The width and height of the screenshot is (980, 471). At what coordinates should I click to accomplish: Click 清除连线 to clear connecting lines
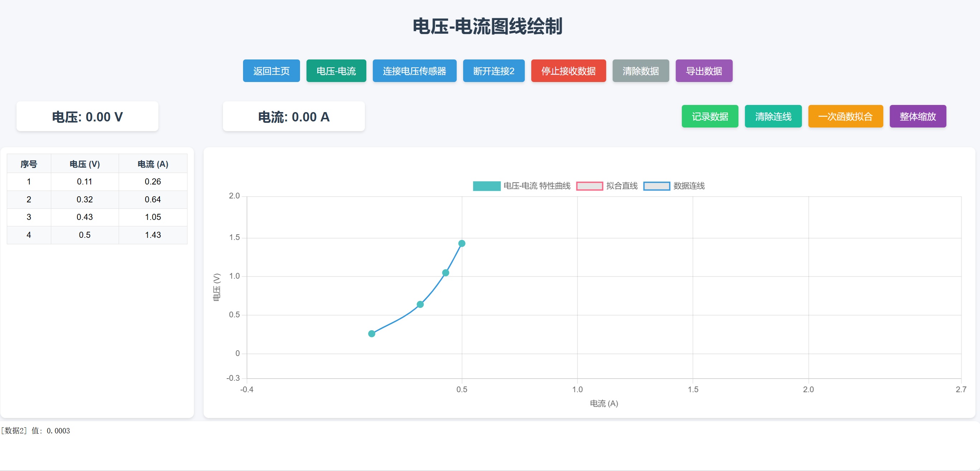tap(773, 116)
